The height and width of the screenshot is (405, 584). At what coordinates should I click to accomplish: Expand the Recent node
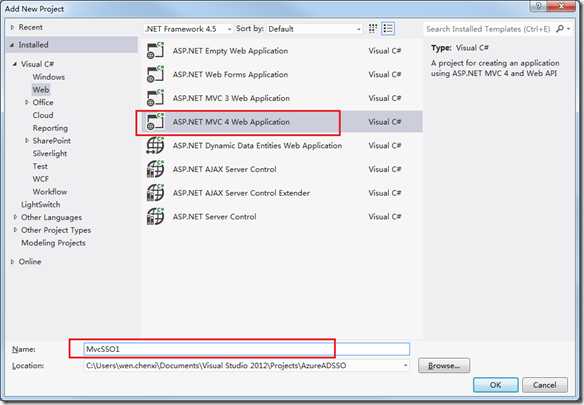click(13, 27)
